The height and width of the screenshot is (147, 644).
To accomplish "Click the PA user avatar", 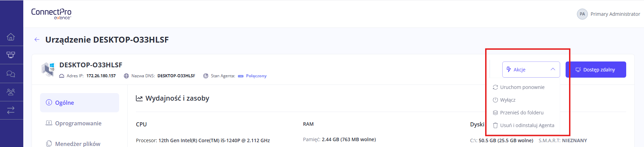I will click(x=582, y=14).
